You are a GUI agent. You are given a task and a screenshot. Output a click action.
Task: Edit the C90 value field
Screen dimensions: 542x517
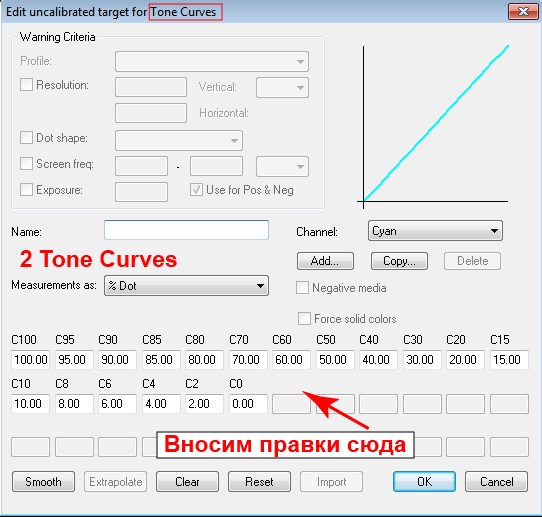pyautogui.click(x=117, y=360)
